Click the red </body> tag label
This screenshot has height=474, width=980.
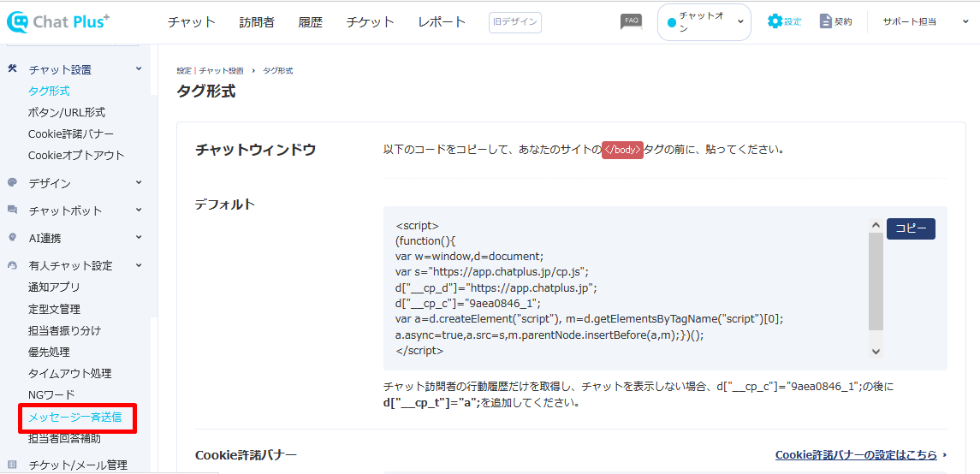pos(622,150)
